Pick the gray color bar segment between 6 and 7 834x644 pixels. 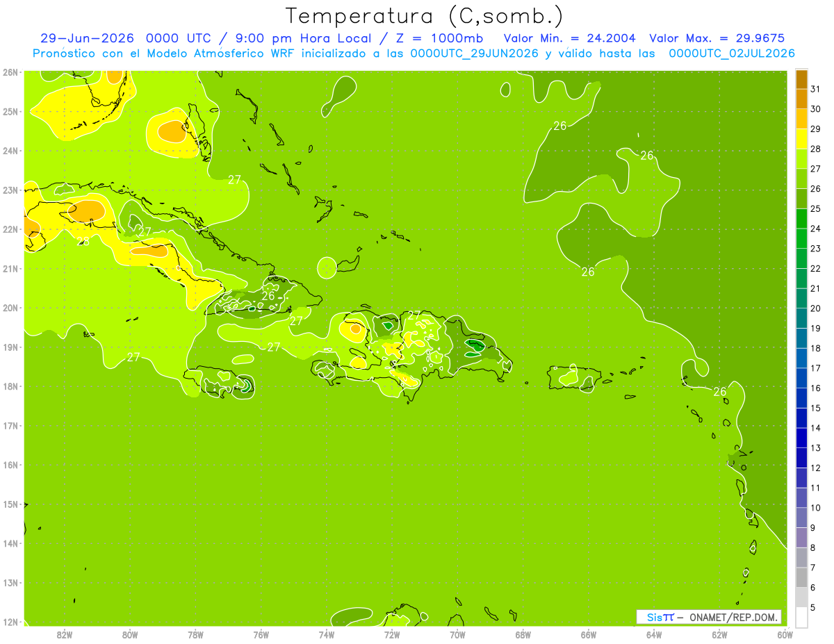pos(801,577)
